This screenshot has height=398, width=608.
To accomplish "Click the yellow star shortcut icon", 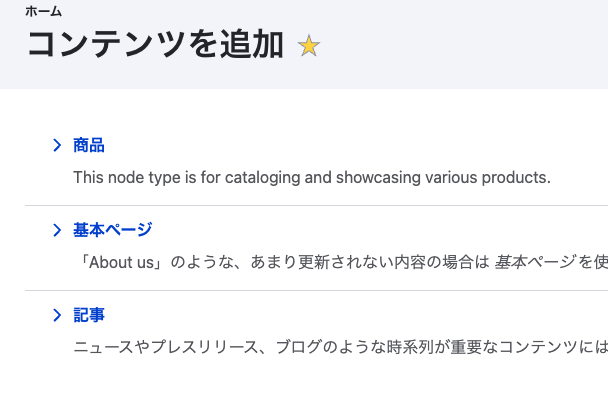I will coord(309,45).
